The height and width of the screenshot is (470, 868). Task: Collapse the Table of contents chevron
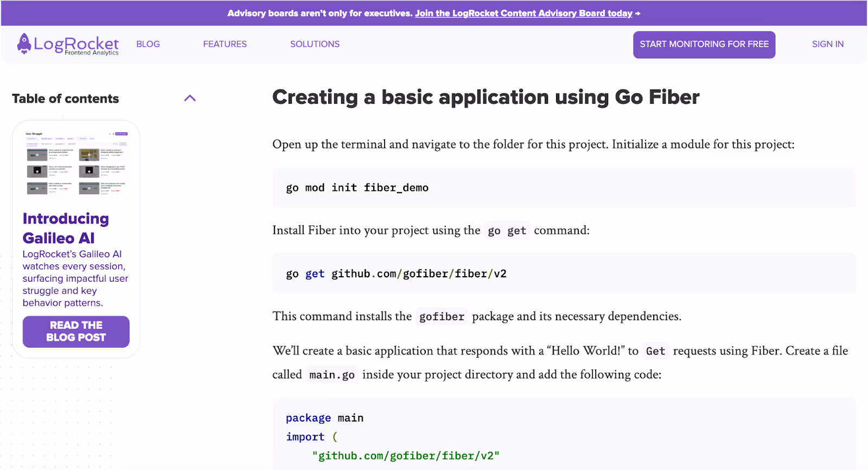coord(190,98)
